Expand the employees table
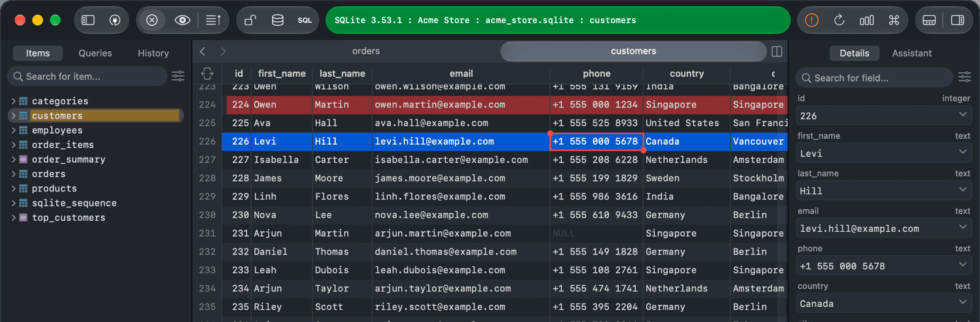 tap(13, 130)
